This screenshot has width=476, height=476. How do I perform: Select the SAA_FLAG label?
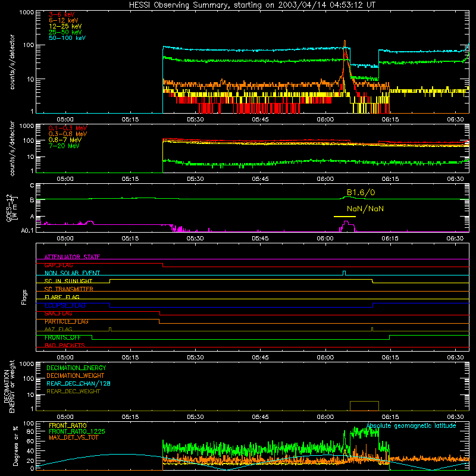(58, 314)
